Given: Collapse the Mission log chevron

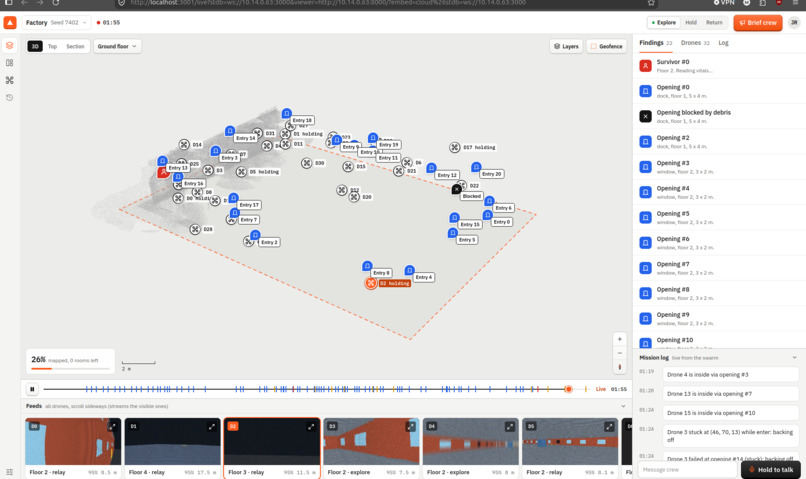Looking at the screenshot, I should coord(794,357).
